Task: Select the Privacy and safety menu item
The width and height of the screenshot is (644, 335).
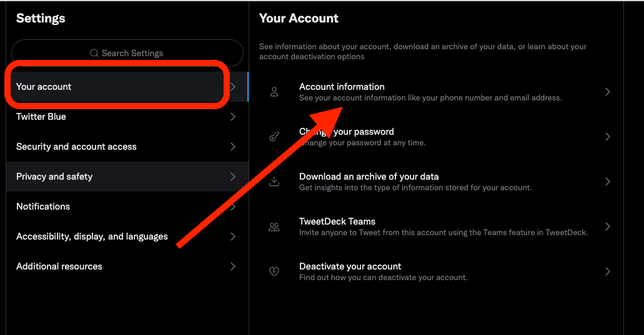Action: click(x=127, y=177)
